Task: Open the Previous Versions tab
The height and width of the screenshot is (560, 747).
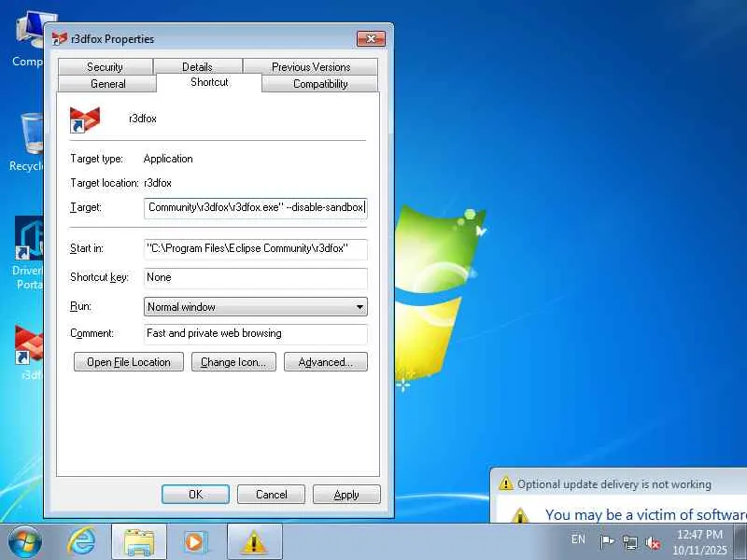Action: tap(311, 66)
